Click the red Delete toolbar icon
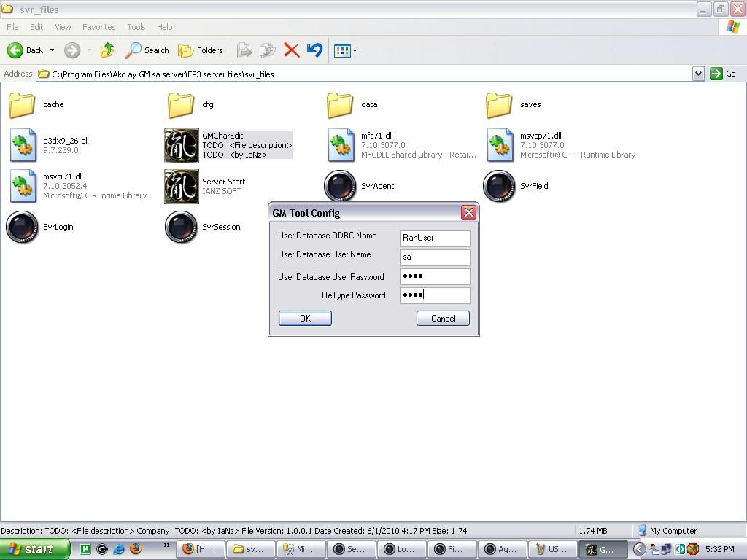The width and height of the screenshot is (747, 560). 291,50
